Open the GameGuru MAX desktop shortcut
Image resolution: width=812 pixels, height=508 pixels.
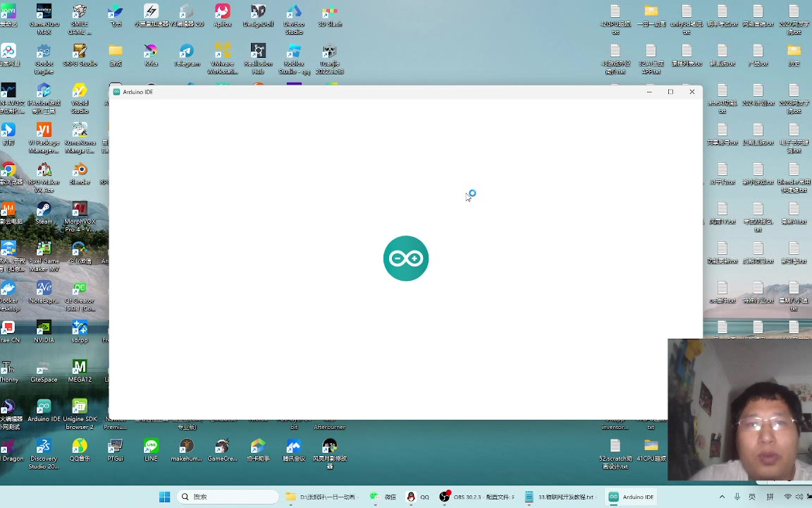point(44,19)
